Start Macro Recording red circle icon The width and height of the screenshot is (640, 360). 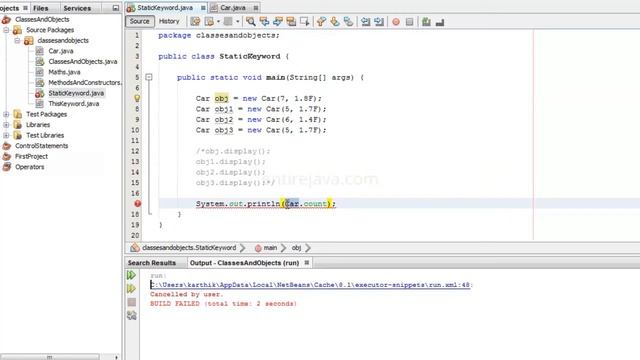396,22
